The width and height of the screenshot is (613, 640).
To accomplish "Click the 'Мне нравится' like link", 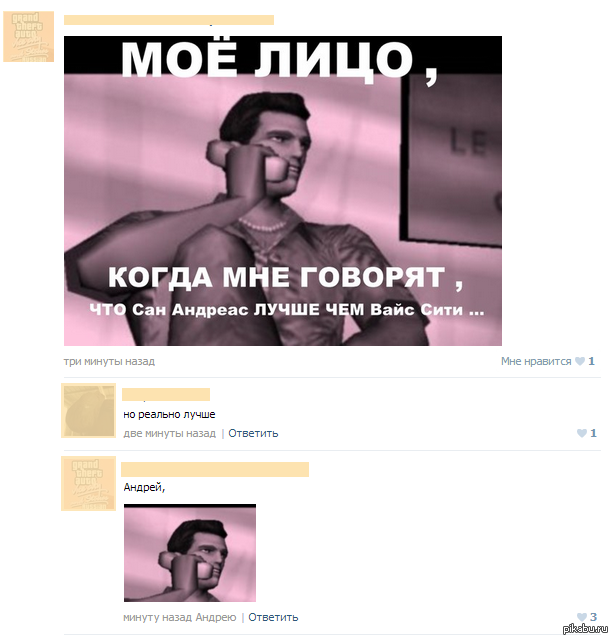I will click(536, 361).
